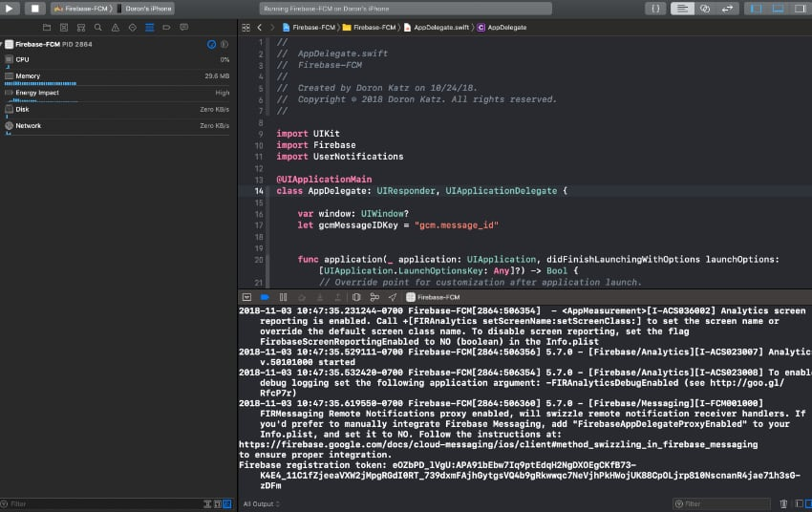Hide the debug area with the toggle icon
Image resolution: width=812 pixels, height=512 pixels.
pos(246,297)
